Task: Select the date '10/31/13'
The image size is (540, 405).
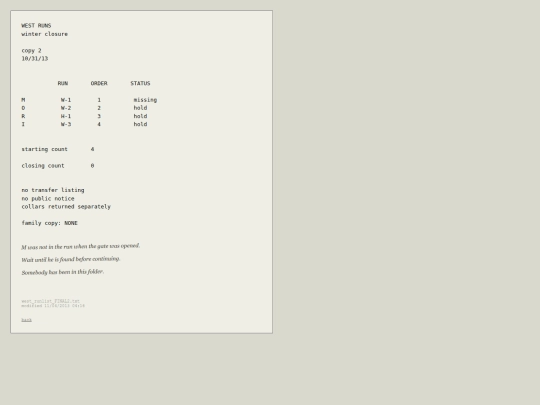Action: point(34,59)
